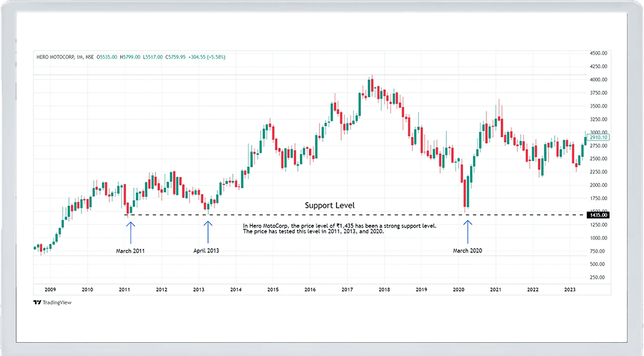Image resolution: width=644 pixels, height=356 pixels.
Task: Click the "March 2020" annotation text
Action: (x=467, y=251)
